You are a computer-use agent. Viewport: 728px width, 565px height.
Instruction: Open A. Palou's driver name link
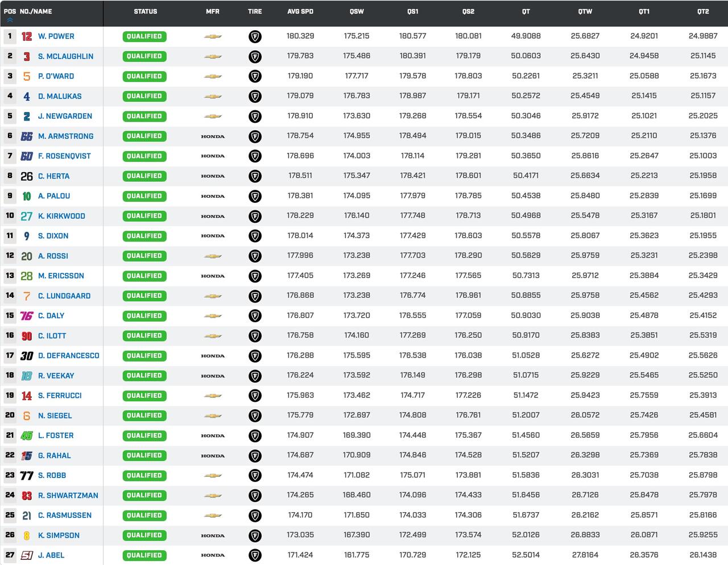[54, 196]
